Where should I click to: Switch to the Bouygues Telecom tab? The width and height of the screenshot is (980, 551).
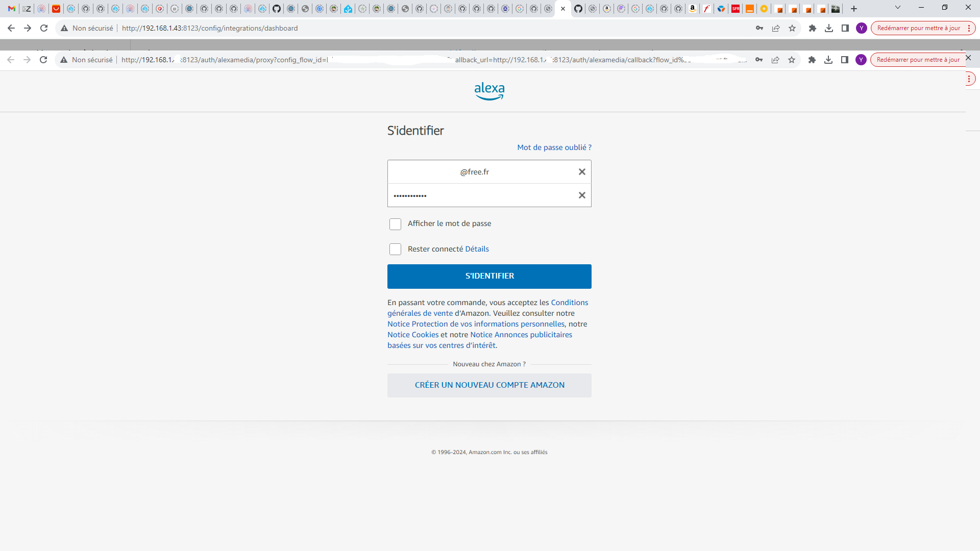pos(721,9)
